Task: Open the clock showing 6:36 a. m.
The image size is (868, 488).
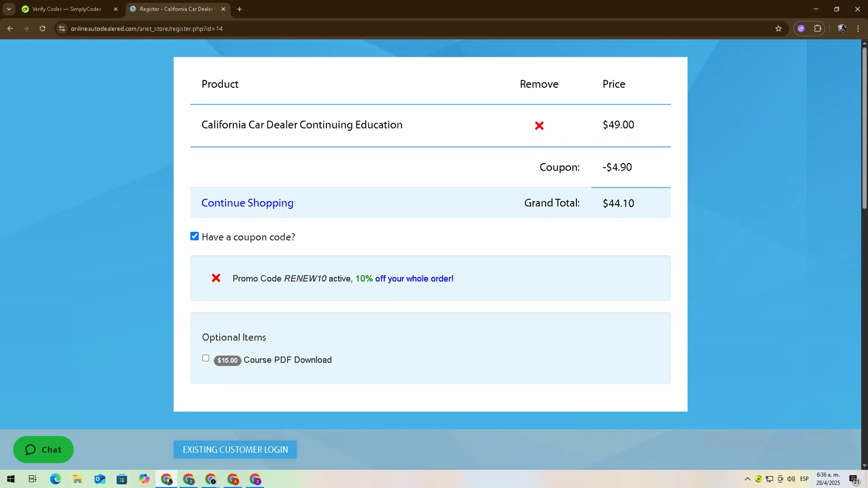Action: (x=828, y=479)
